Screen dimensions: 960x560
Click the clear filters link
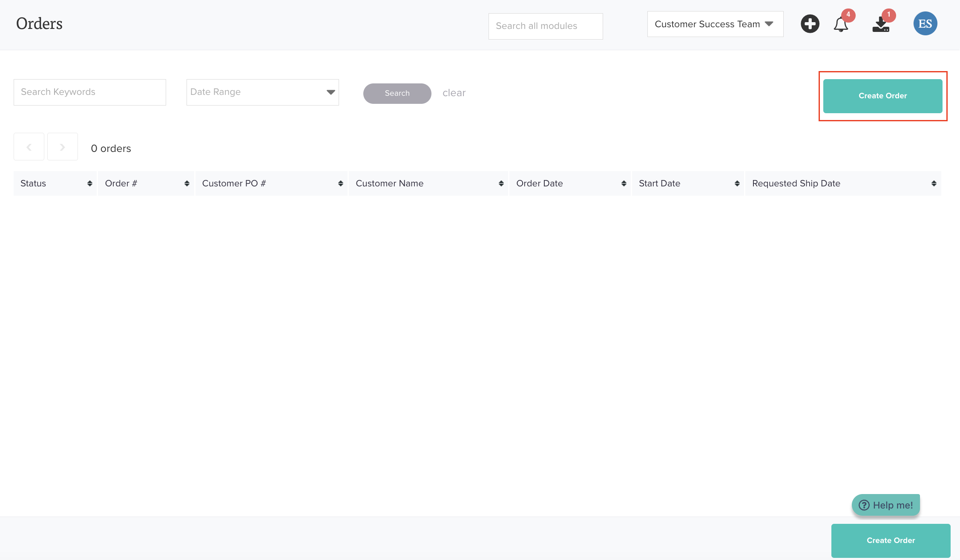tap(454, 93)
